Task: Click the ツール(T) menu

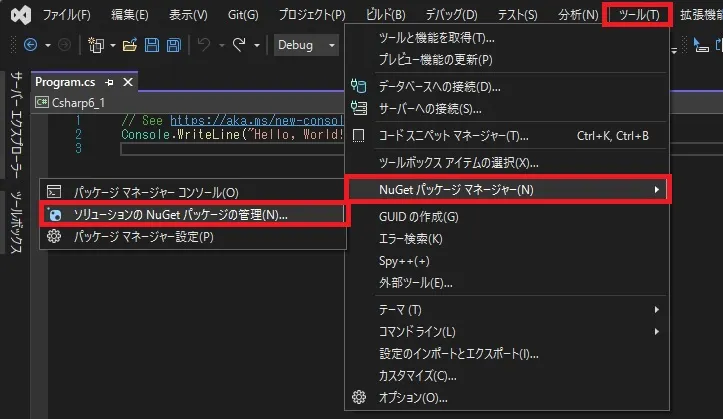Action: click(639, 15)
